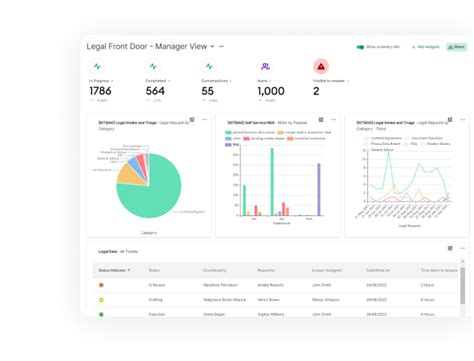474x361 pixels.
Task: Open the Users metric dropdown
Action: tap(270, 81)
